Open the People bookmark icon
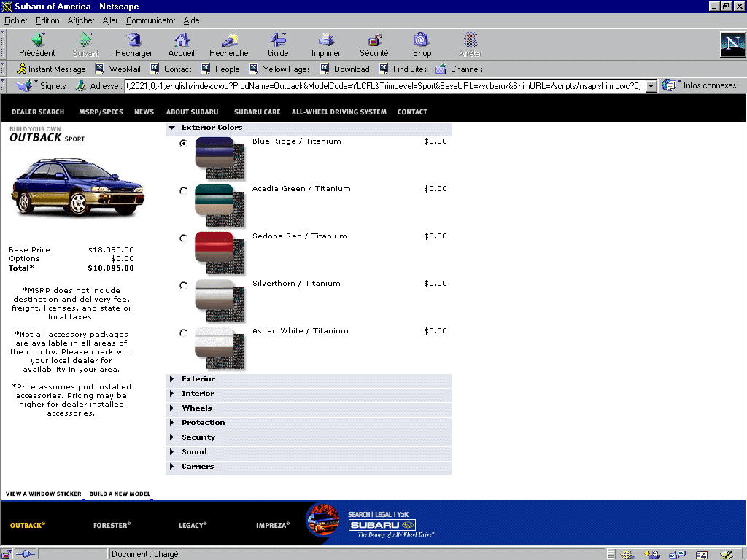 (x=205, y=69)
